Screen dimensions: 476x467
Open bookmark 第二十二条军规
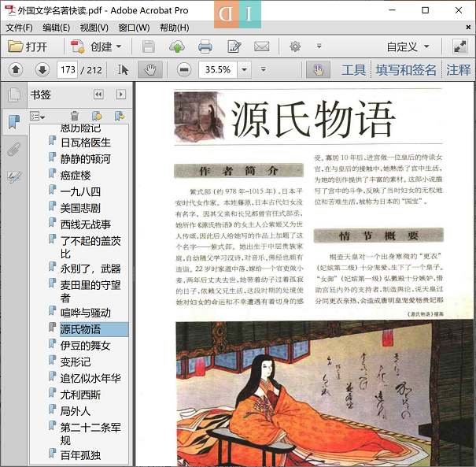[90, 434]
